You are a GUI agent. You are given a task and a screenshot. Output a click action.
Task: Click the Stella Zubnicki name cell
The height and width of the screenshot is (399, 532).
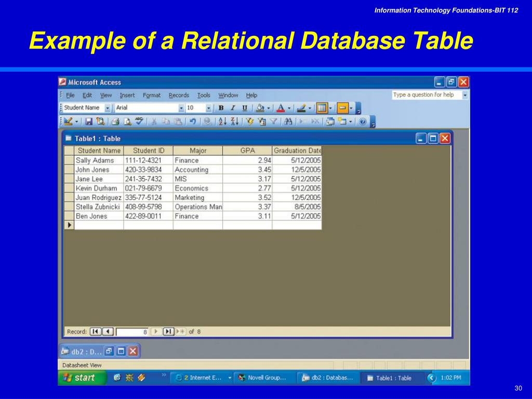(x=99, y=207)
